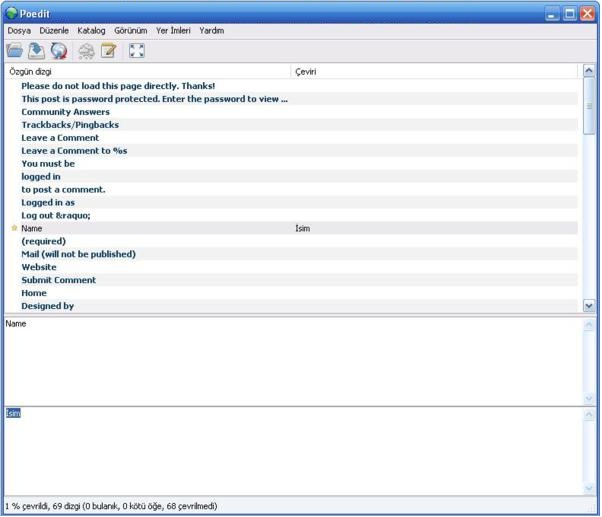Click the star marker beside Name row
Screen dimensions: 602x517
[x=14, y=228]
